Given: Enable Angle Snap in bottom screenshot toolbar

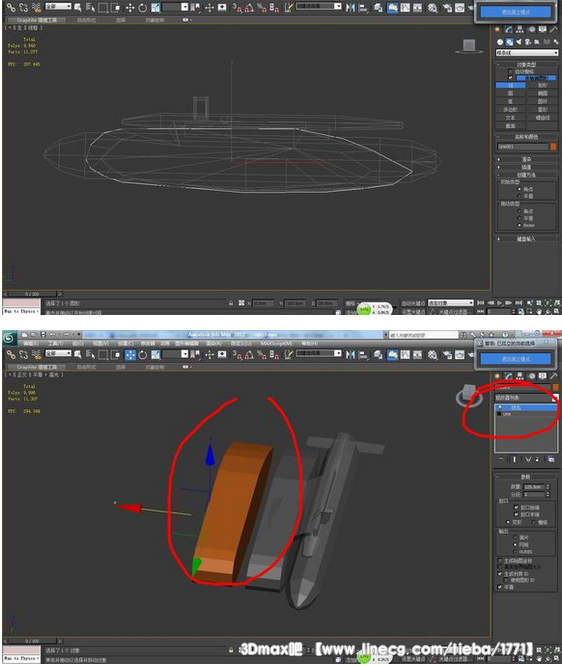Looking at the screenshot, I should tap(249, 354).
